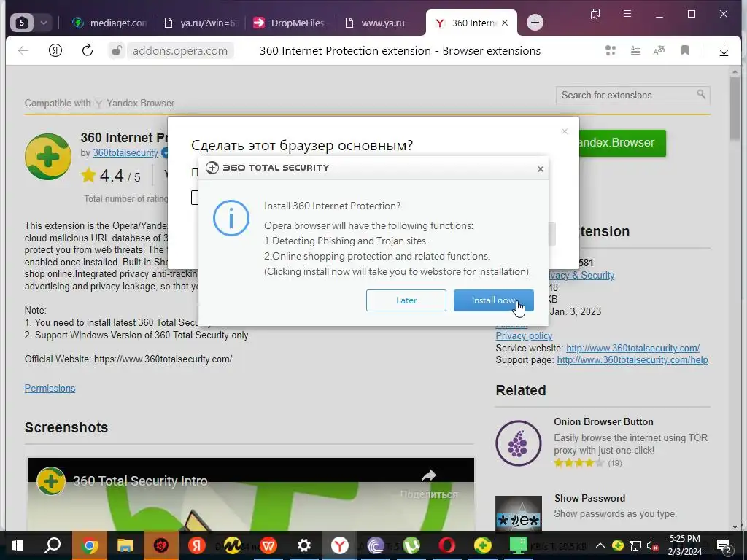Open the WPS Office taskbar icon

point(268,545)
